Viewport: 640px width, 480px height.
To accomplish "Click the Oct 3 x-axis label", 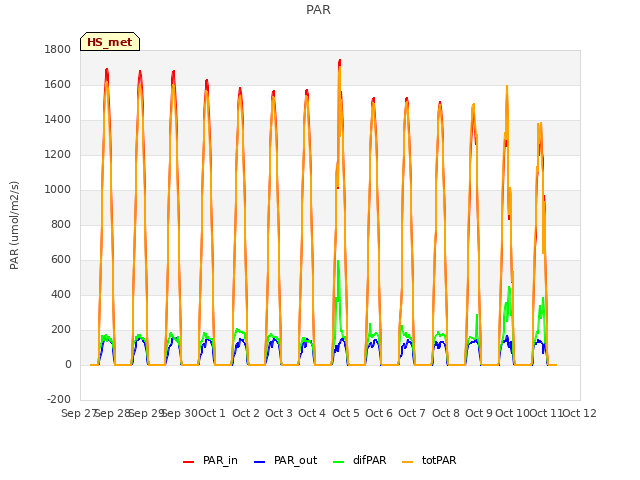I will pos(279,413).
